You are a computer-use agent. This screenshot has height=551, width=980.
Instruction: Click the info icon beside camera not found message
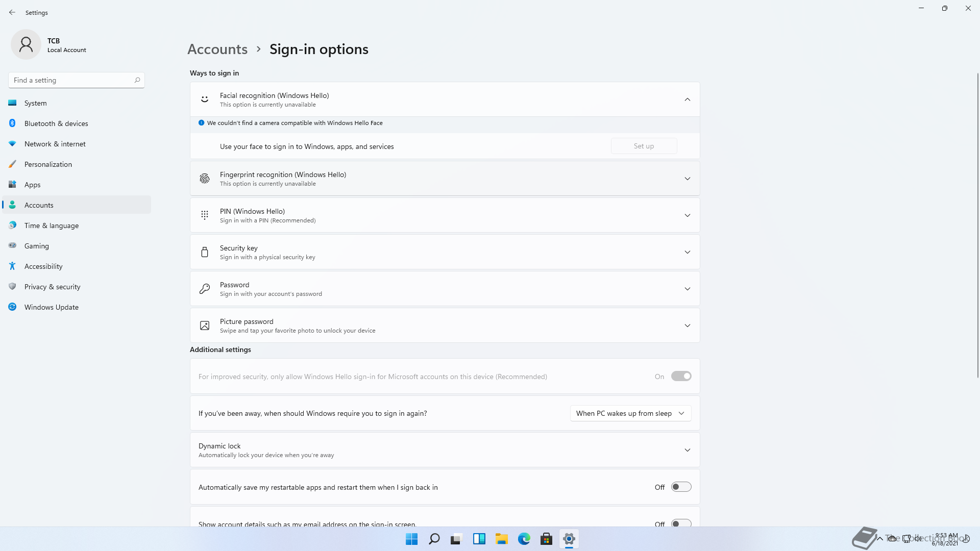pos(201,123)
